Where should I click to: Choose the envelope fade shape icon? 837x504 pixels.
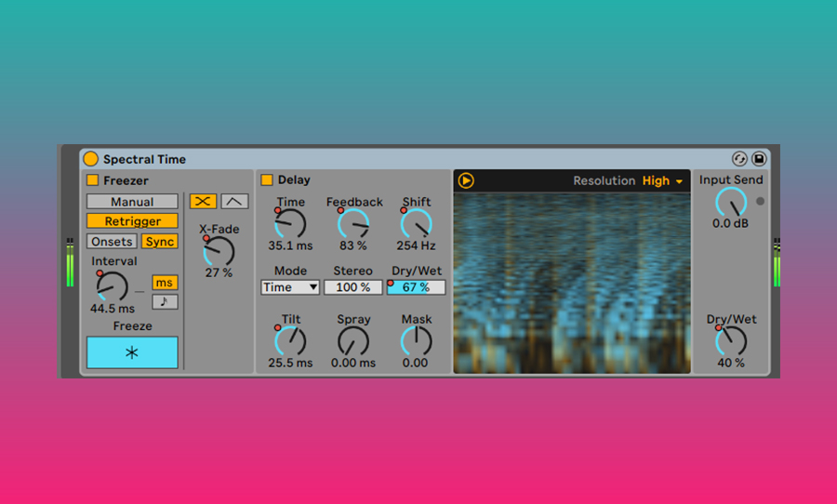[234, 201]
